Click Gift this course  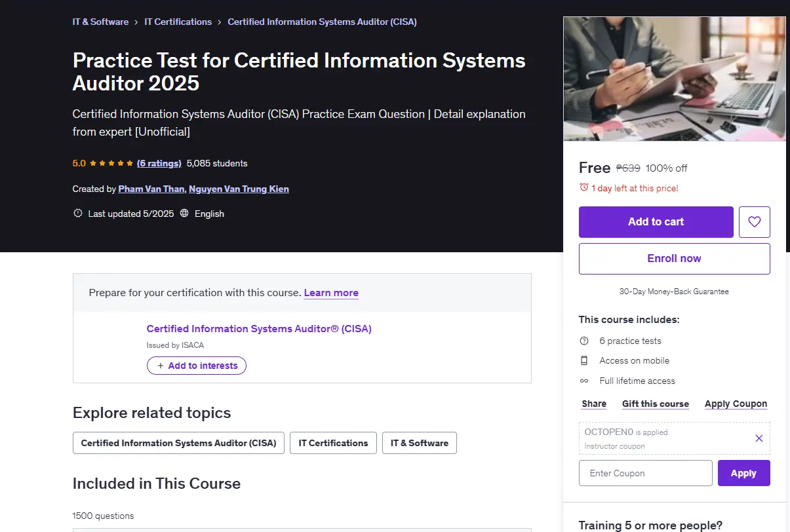pos(656,404)
